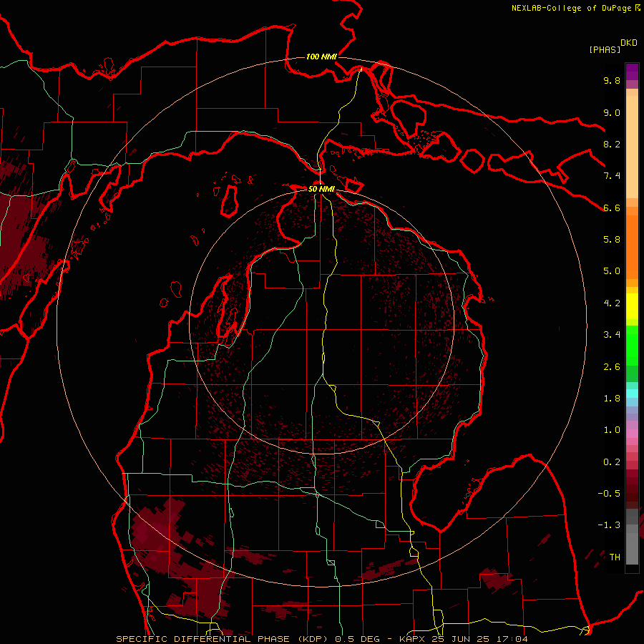Click the 1.0 scale value
Image resolution: width=644 pixels, height=644 pixels.
coord(612,430)
